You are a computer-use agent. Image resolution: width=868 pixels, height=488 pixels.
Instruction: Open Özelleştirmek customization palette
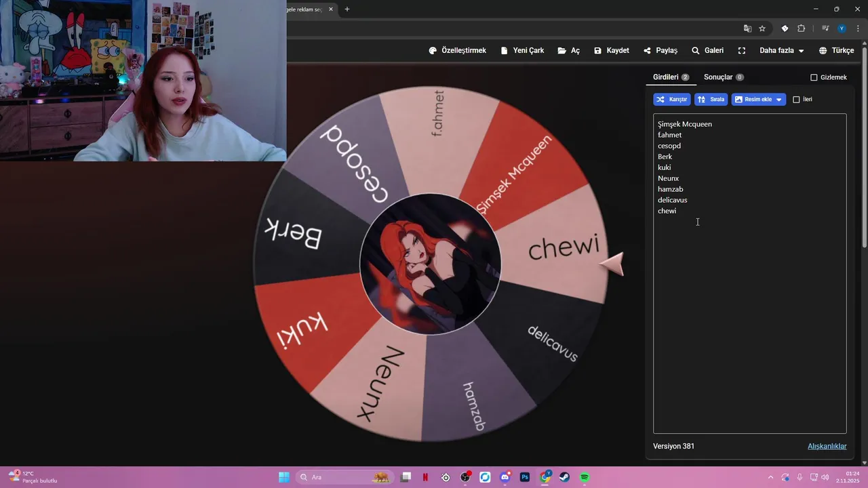coord(458,51)
